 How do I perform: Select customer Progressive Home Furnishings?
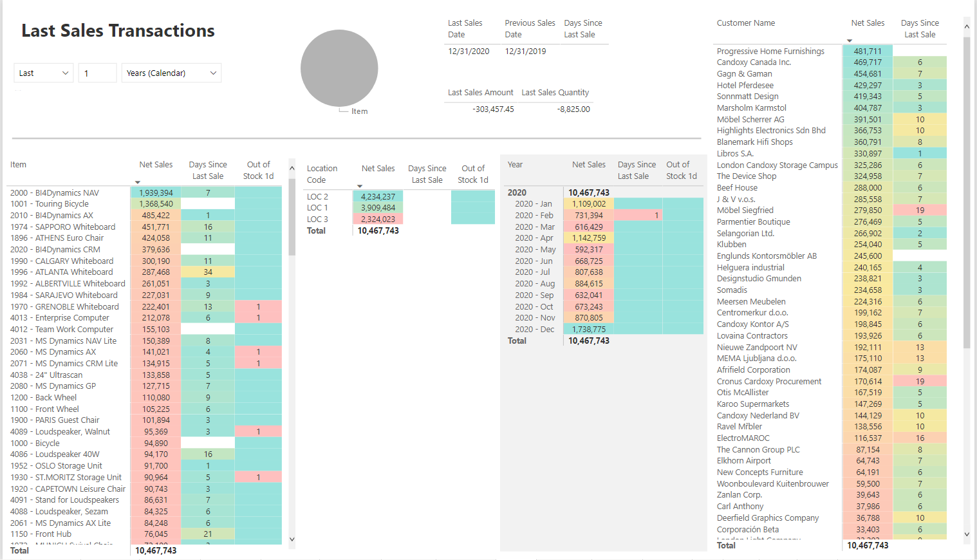tap(770, 51)
